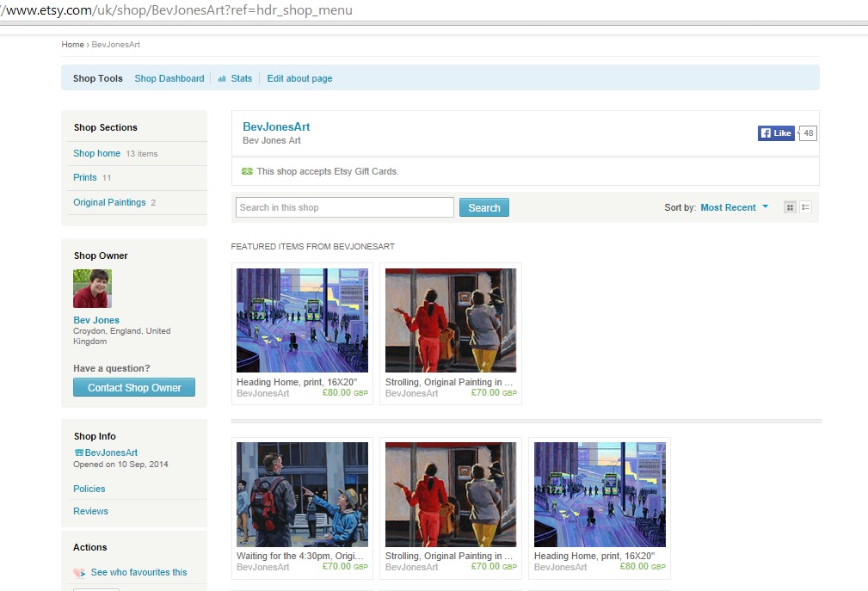The image size is (868, 591).
Task: Open the Stats link
Action: pyautogui.click(x=242, y=78)
